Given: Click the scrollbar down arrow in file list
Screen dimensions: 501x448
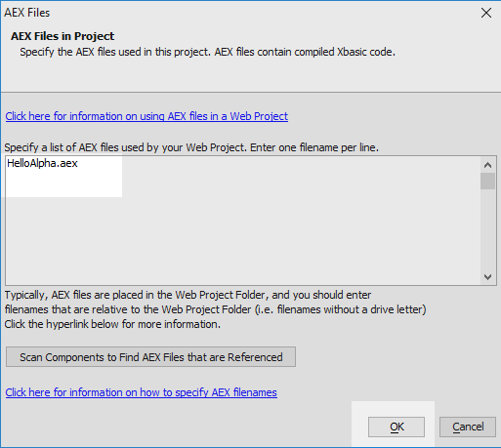Looking at the screenshot, I should pyautogui.click(x=487, y=277).
